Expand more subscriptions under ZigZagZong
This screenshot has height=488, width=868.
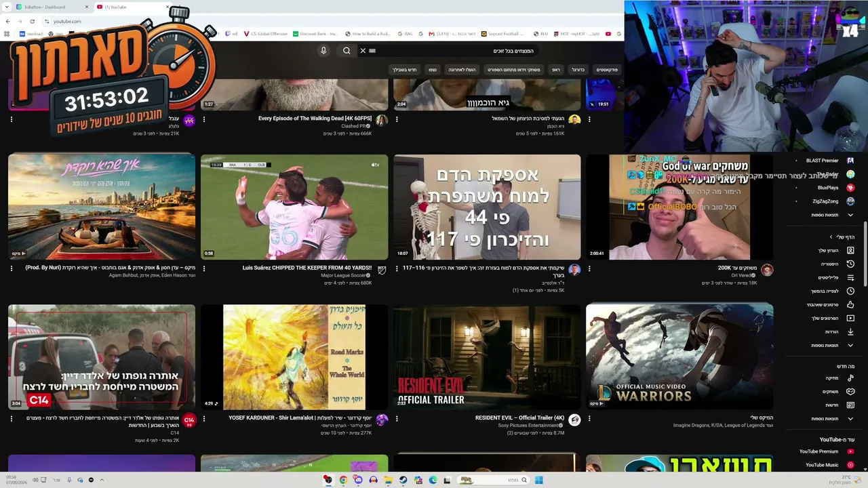click(x=832, y=215)
